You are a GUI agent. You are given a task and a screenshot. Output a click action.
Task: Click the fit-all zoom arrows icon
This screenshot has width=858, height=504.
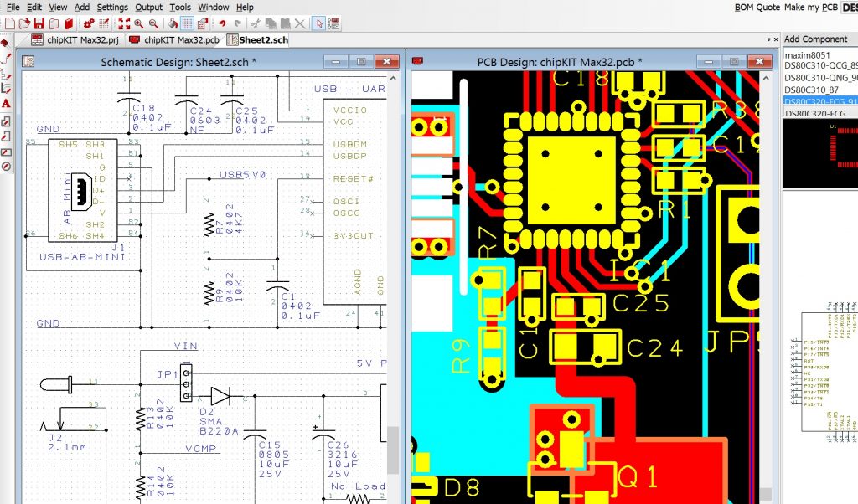point(124,23)
